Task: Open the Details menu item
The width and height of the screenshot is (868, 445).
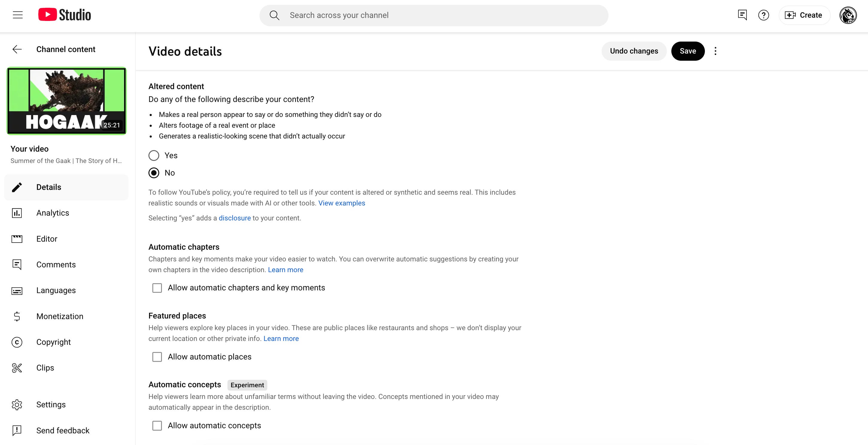Action: (x=66, y=187)
